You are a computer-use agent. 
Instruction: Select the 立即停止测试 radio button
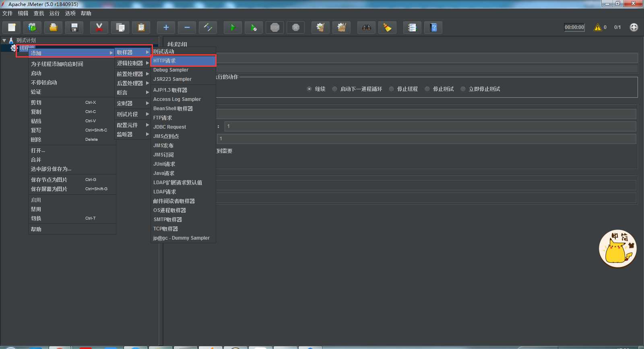(463, 89)
